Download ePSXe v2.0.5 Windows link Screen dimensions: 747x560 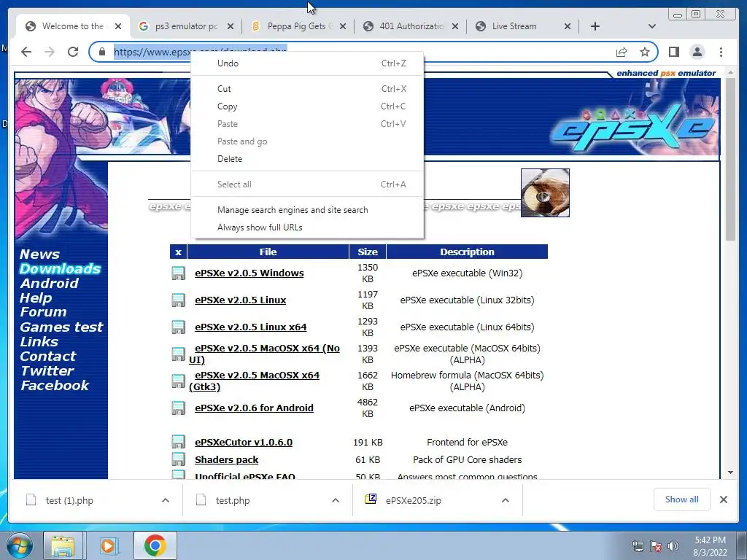[249, 273]
